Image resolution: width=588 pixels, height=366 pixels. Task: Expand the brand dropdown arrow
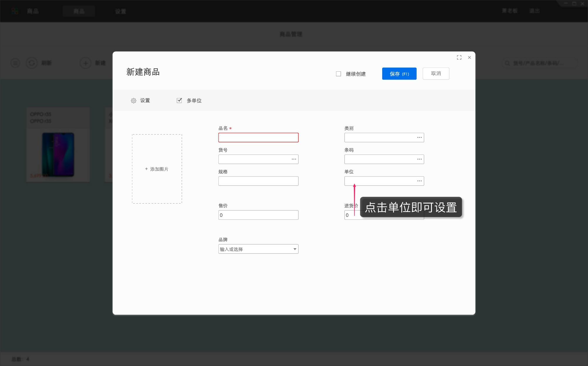point(295,249)
